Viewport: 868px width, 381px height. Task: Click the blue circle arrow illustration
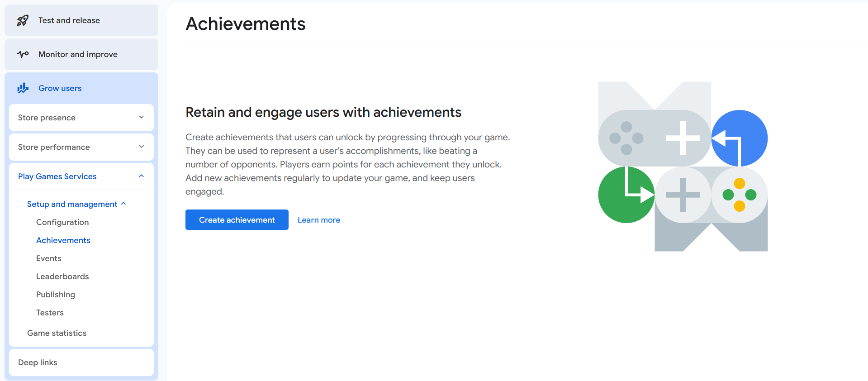click(740, 138)
